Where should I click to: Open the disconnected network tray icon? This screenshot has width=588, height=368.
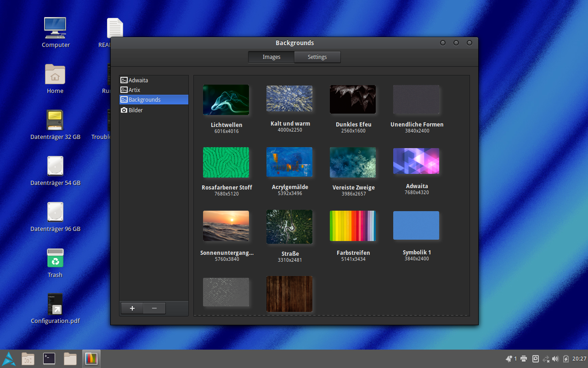point(546,359)
